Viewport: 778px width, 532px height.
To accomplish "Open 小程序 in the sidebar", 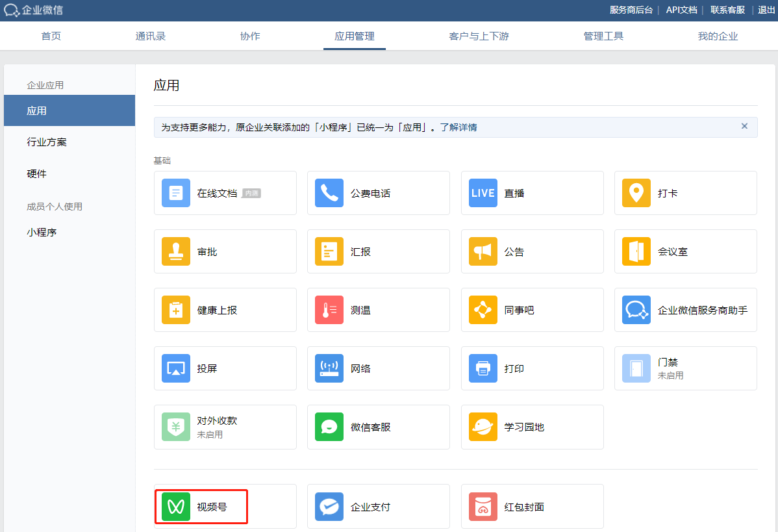I will (x=42, y=233).
